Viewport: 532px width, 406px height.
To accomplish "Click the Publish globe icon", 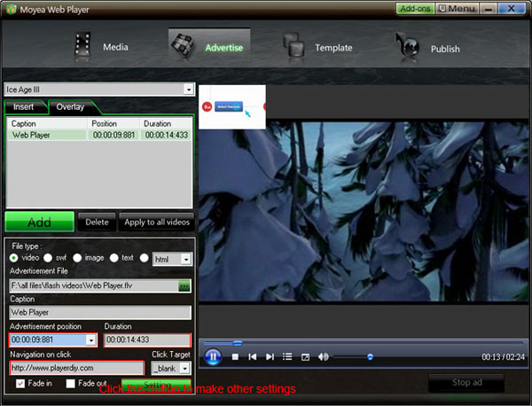I will 408,45.
